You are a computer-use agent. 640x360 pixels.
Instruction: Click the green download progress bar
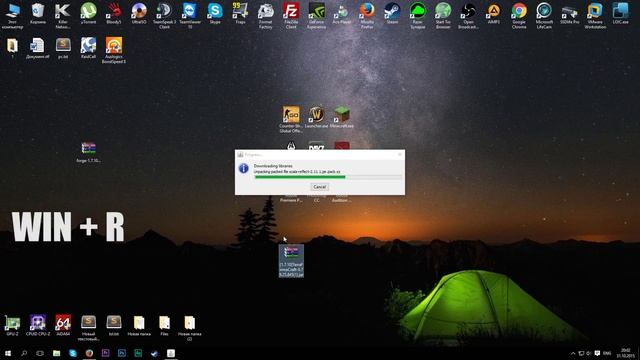pos(328,177)
